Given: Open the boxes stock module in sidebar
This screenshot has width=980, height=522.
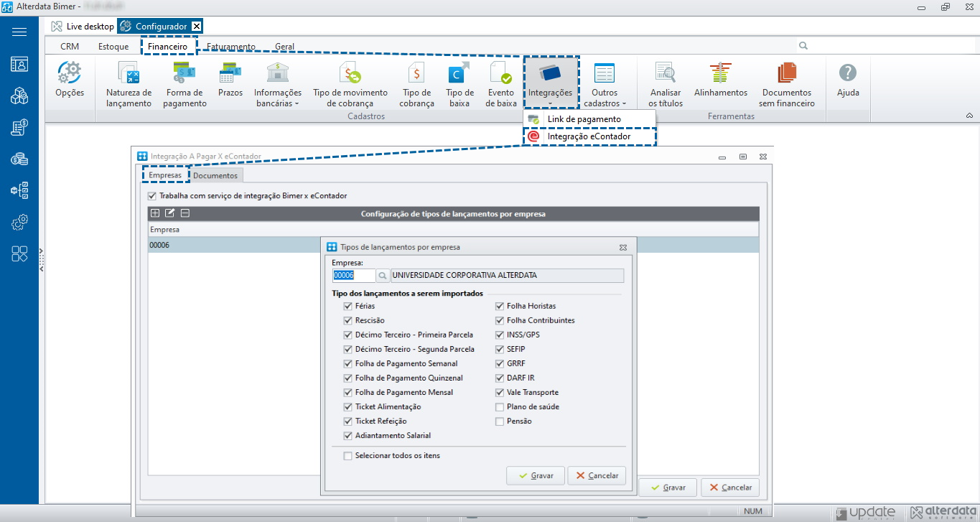Looking at the screenshot, I should [x=19, y=96].
